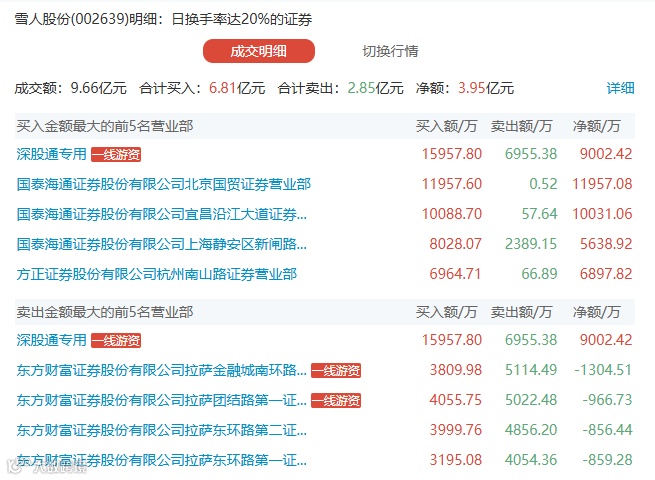Click the buy amount 11957.60

click(x=452, y=184)
